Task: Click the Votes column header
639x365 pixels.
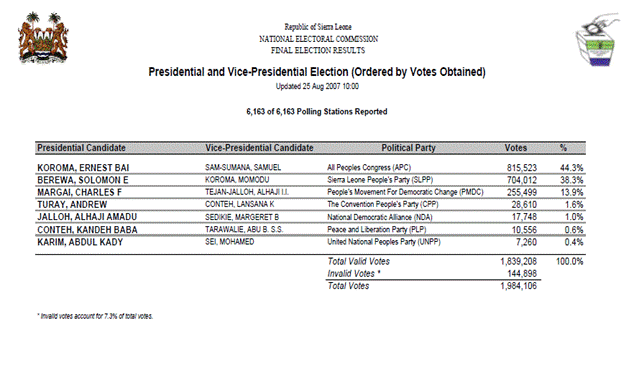Action: (516, 148)
